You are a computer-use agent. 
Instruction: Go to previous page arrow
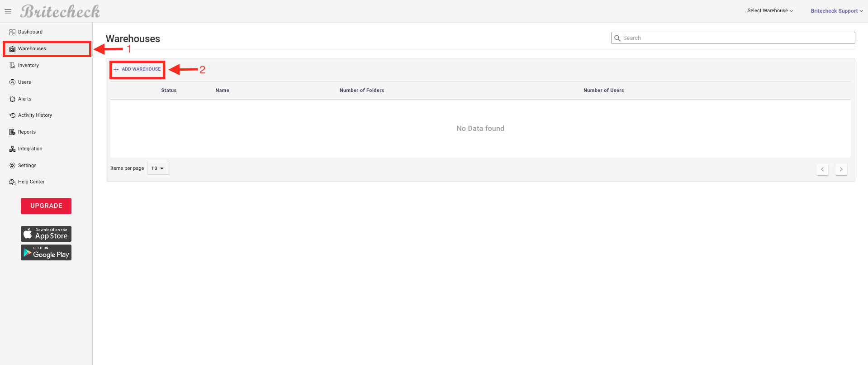[x=822, y=169]
